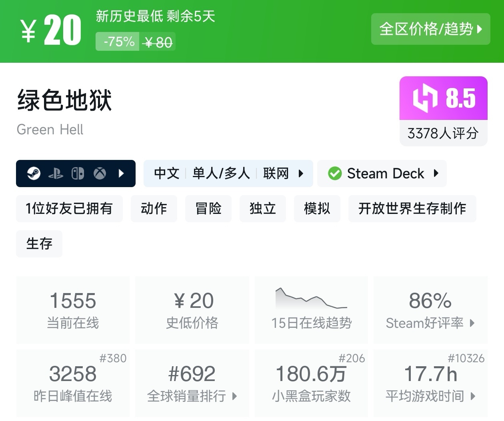This screenshot has width=504, height=421.
Task: Open 全区价格/趋势 regional price trends
Action: tap(430, 29)
